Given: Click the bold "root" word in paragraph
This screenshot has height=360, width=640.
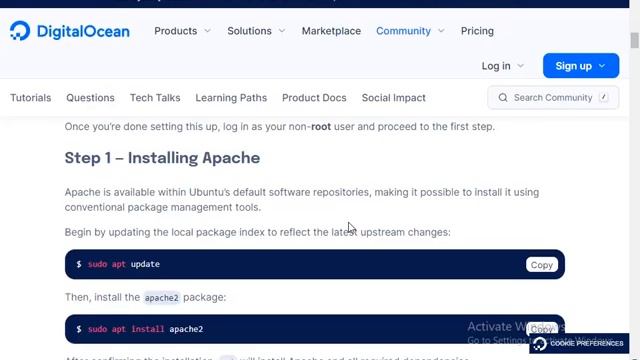Looking at the screenshot, I should (321, 127).
